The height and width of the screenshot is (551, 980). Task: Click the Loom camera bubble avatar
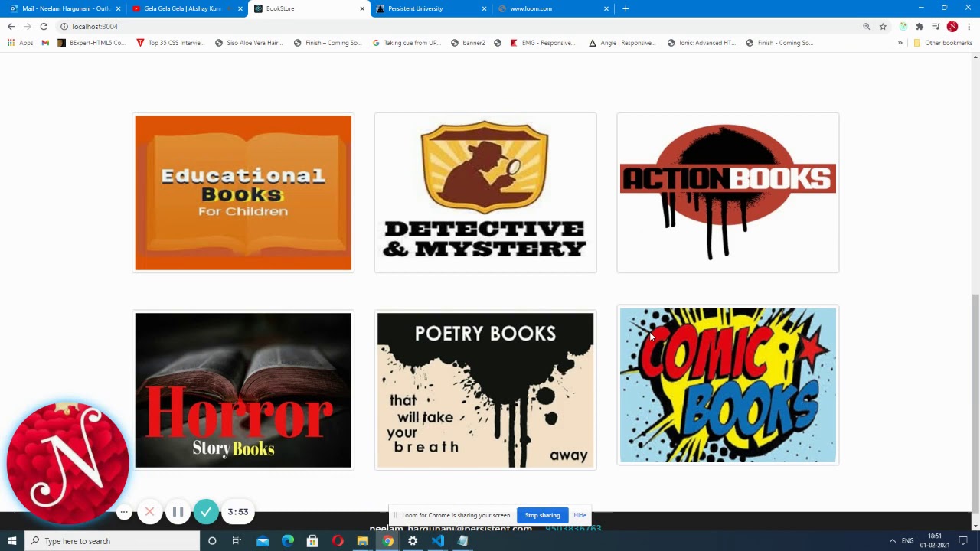(67, 464)
